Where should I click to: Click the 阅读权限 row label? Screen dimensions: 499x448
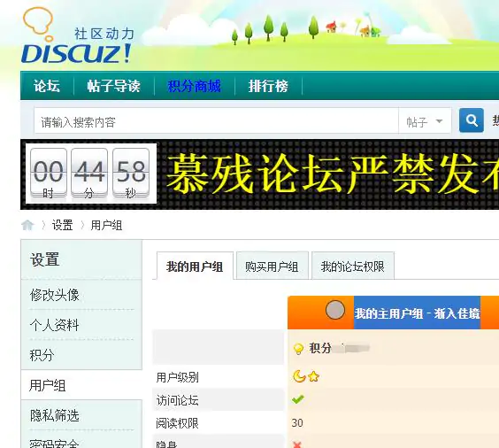pyautogui.click(x=177, y=423)
